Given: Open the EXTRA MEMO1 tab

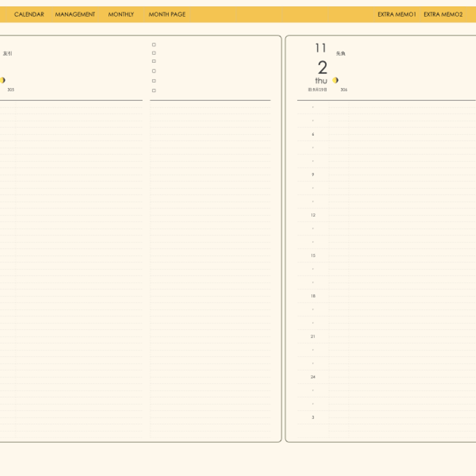Looking at the screenshot, I should tap(396, 14).
